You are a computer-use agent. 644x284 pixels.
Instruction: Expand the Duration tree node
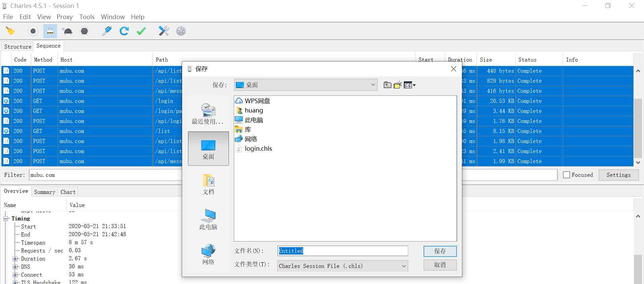(x=15, y=259)
